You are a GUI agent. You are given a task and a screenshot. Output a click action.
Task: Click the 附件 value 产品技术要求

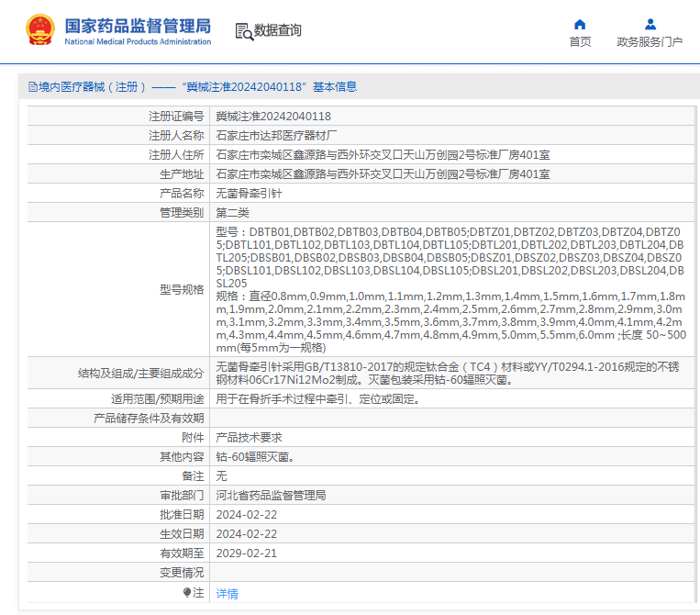249,438
